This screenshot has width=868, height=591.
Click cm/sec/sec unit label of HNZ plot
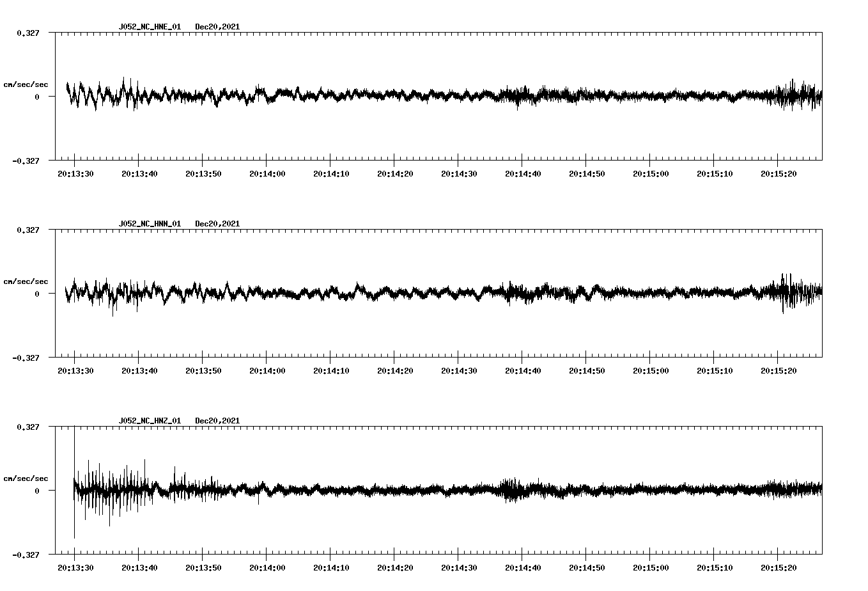26,478
